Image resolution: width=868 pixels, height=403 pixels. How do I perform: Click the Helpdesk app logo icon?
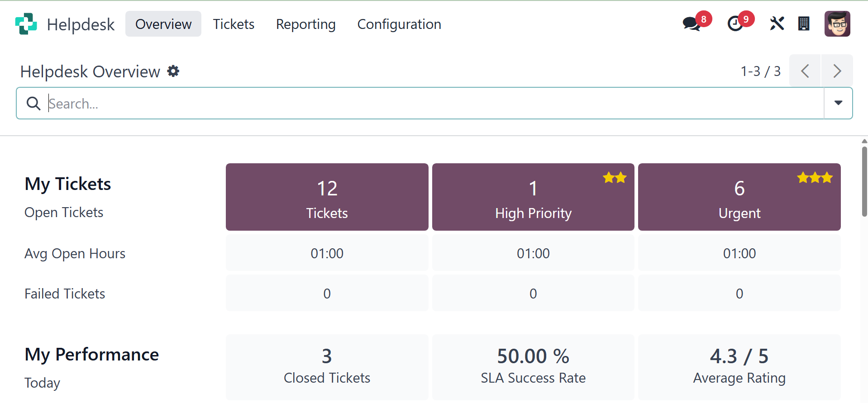click(26, 24)
